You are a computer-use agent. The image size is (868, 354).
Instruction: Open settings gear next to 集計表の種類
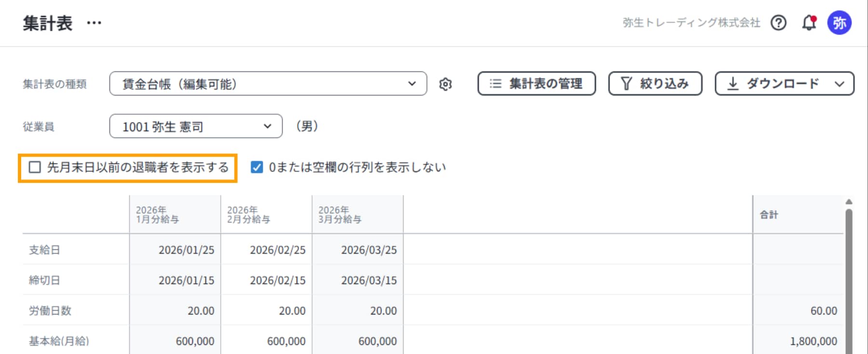(x=446, y=84)
